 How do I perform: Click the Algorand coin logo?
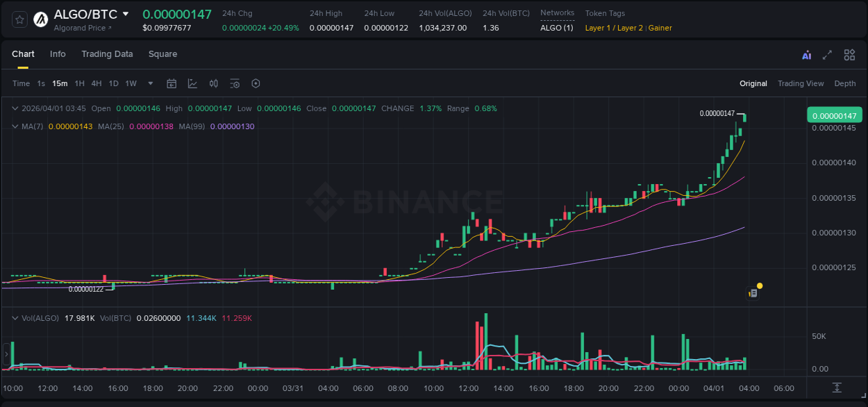click(42, 18)
